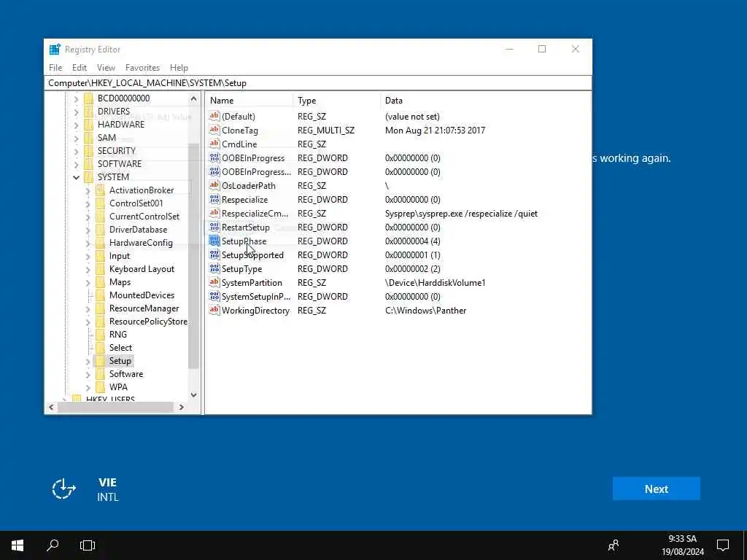
Task: Click the registry address bar path
Action: (318, 83)
